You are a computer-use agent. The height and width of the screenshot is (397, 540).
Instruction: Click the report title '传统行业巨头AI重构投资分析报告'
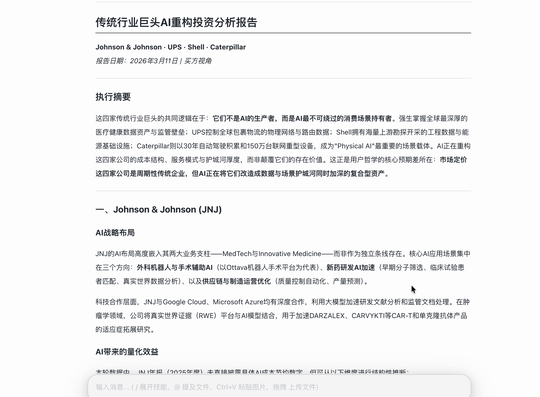(x=176, y=22)
